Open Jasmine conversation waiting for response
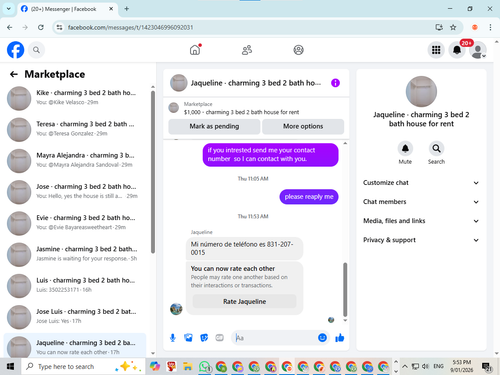The height and width of the screenshot is (375, 500). (x=75, y=254)
